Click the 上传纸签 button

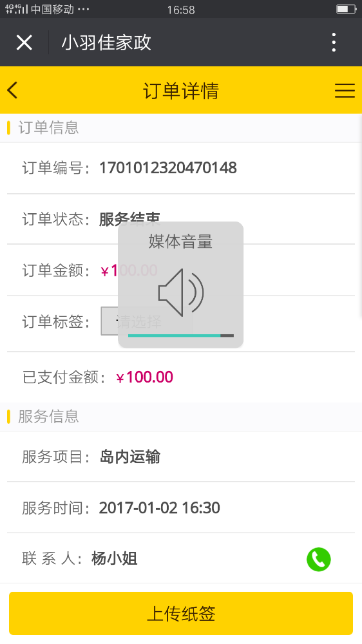181,614
